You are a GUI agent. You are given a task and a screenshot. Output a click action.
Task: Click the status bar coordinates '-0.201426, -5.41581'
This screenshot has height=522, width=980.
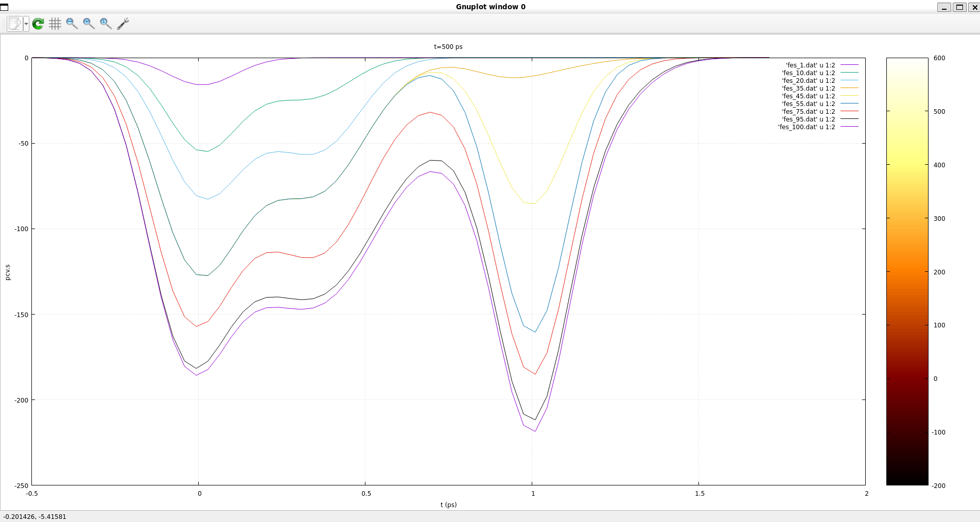point(34,517)
